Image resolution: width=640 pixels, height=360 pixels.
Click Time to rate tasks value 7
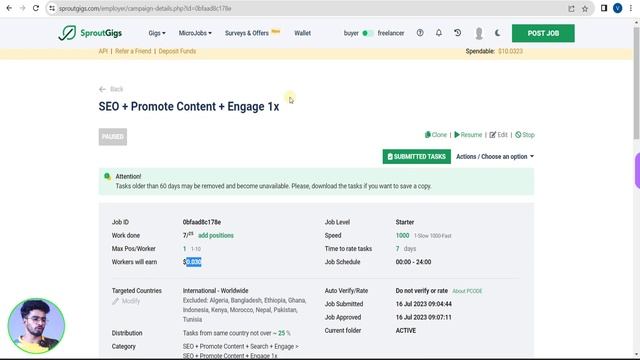(397, 249)
